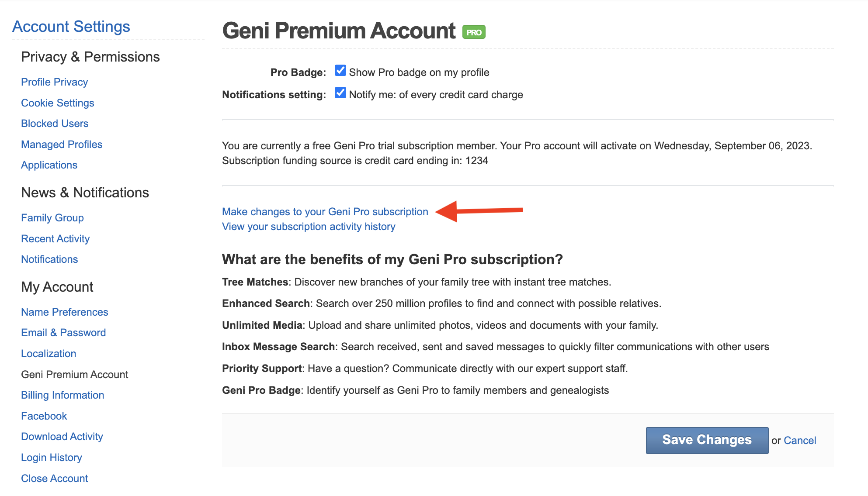Go to Profile Privacy settings
Viewport: 868px width, 496px height.
[x=54, y=82]
